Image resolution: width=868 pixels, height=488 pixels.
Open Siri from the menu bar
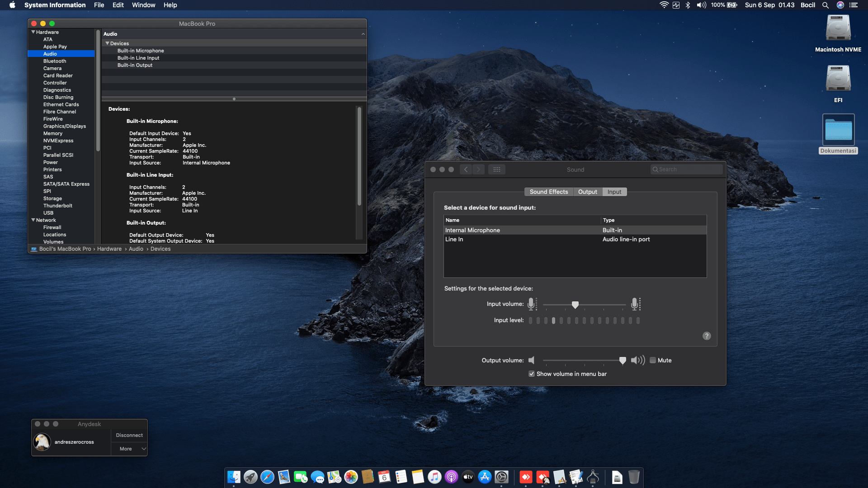(x=840, y=5)
